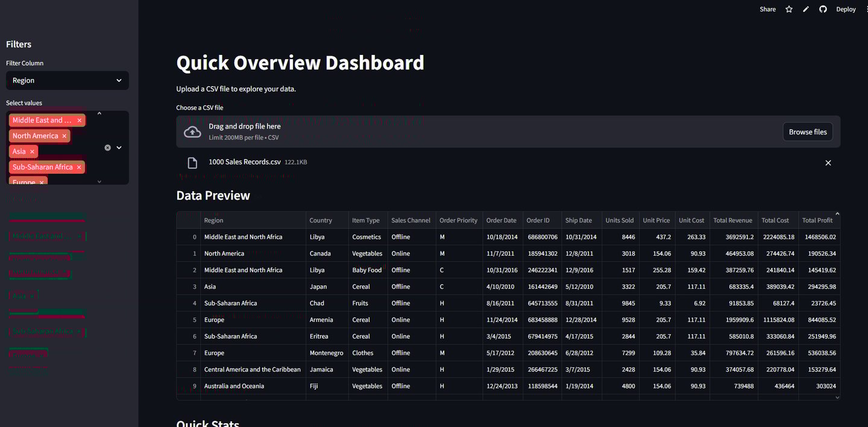Screen dimensions: 868x427
Task: Click the drag and drop upload area
Action: click(x=508, y=131)
